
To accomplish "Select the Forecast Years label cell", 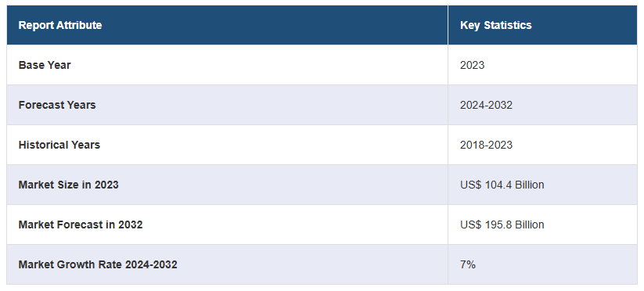I will [x=227, y=105].
